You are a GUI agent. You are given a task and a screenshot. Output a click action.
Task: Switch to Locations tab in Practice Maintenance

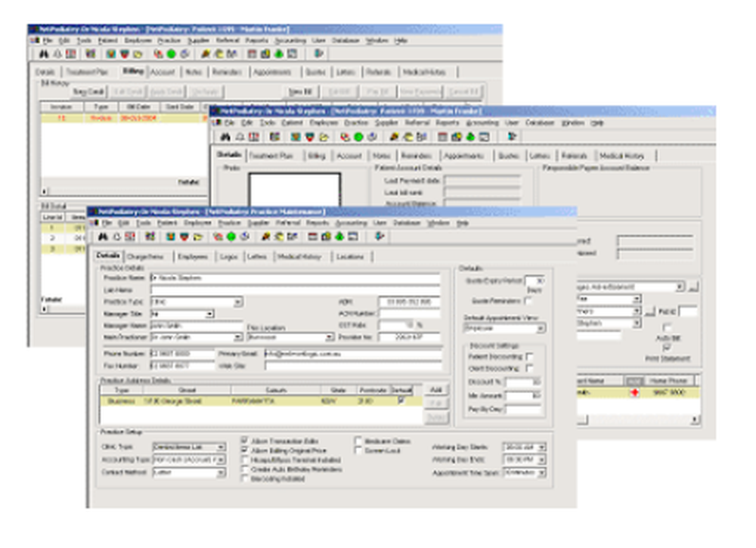[350, 256]
